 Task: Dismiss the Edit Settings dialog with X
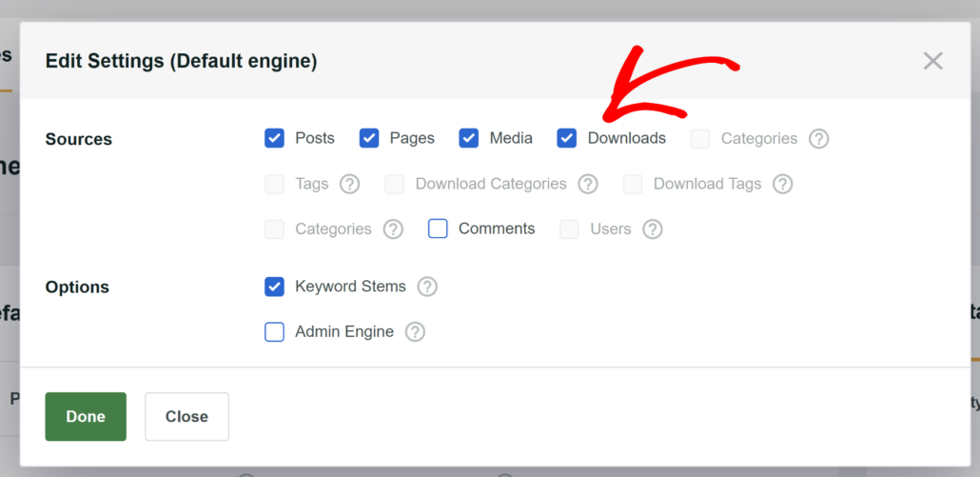coord(932,61)
